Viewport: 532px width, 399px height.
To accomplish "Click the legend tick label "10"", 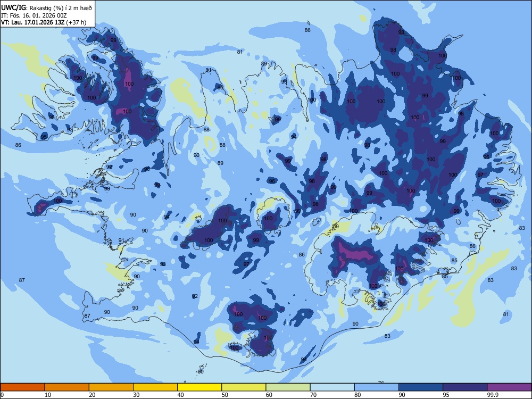I will coord(48,395).
